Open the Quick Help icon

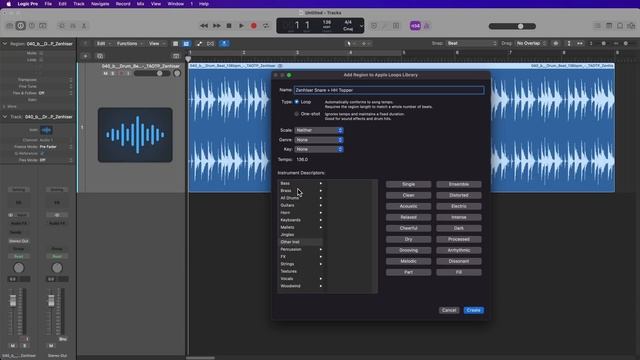click(32, 26)
